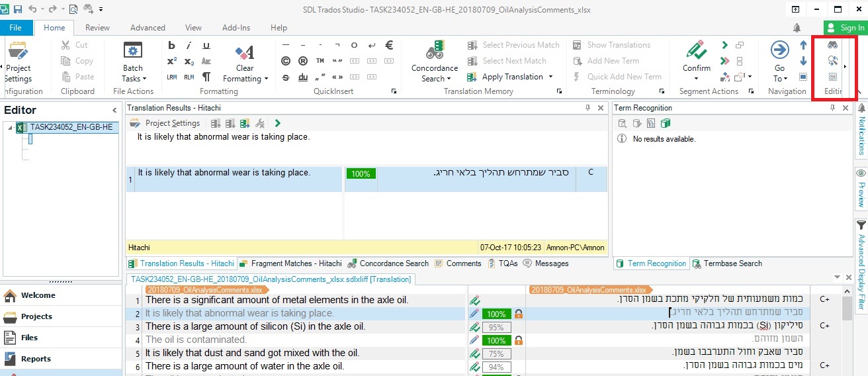Open the Help ribbon tab
The height and width of the screenshot is (376, 868).
coord(279,28)
